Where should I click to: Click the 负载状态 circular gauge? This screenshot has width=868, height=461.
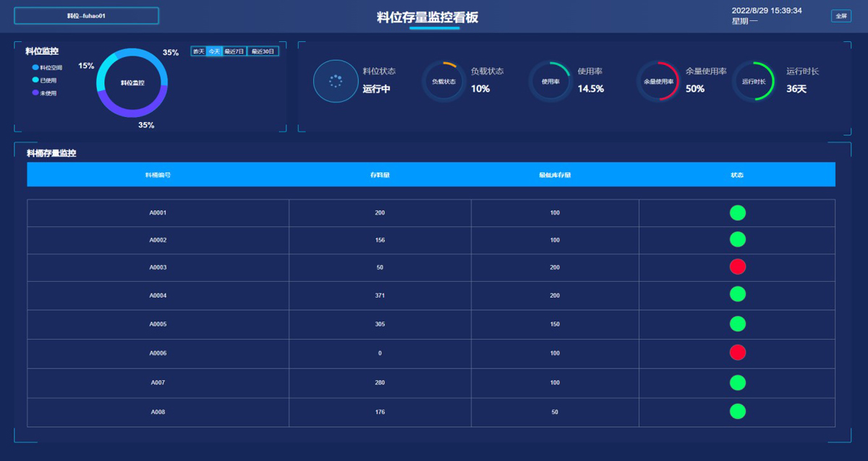443,82
